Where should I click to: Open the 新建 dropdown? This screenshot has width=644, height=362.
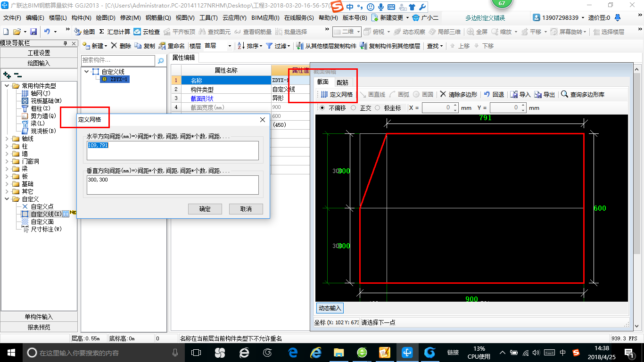95,46
